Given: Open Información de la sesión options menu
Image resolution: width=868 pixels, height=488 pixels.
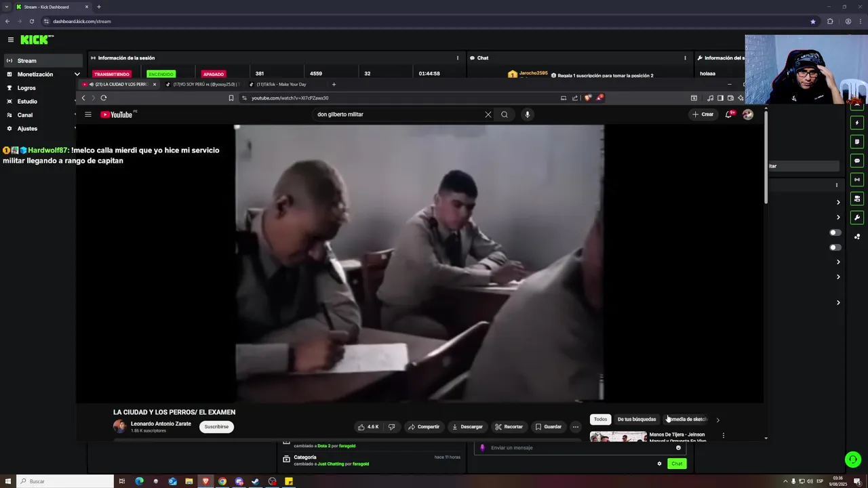Looking at the screenshot, I should [458, 58].
